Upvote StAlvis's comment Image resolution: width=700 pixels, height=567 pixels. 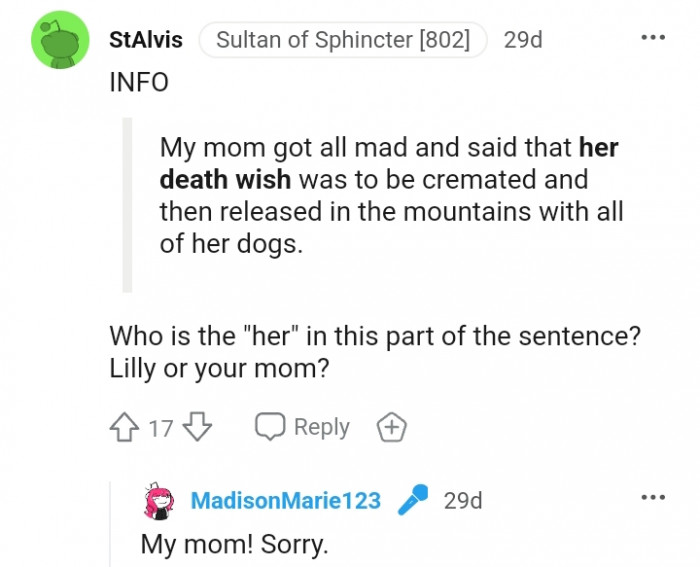[x=125, y=428]
